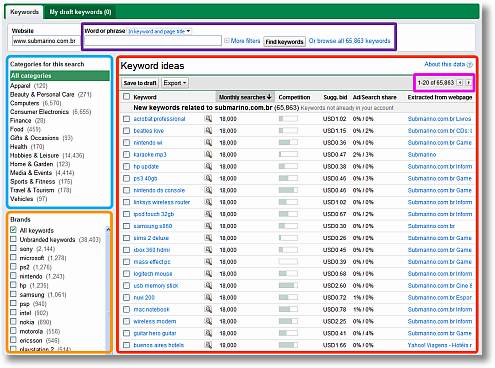495x368 pixels.
Task: Open the Export dropdown menu
Action: pyautogui.click(x=175, y=83)
